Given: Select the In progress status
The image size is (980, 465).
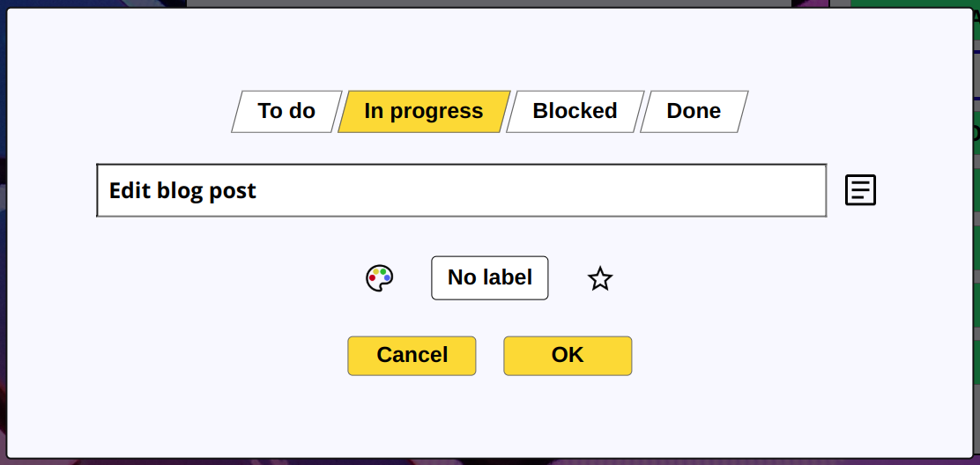Looking at the screenshot, I should point(424,111).
